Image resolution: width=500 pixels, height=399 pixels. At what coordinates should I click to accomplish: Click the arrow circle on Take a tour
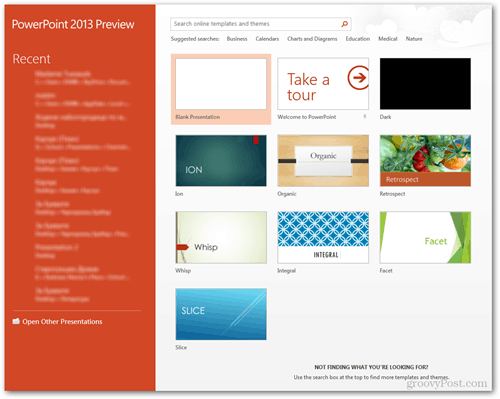(x=358, y=78)
